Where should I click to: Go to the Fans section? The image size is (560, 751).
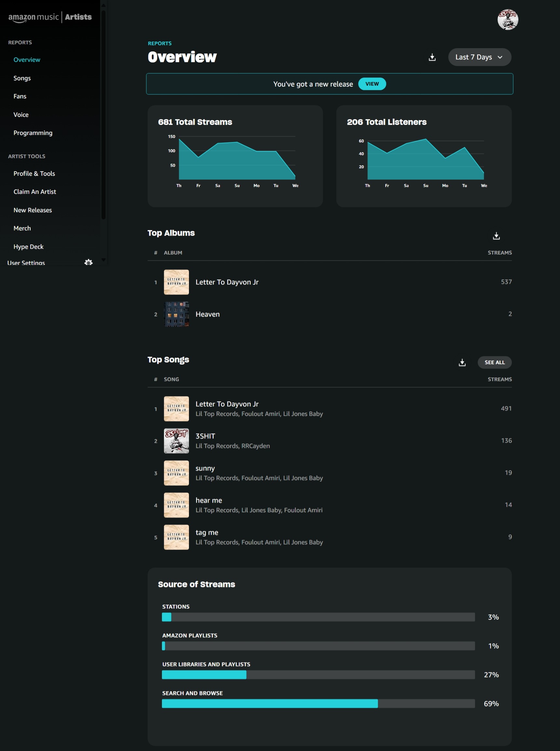[x=20, y=96]
